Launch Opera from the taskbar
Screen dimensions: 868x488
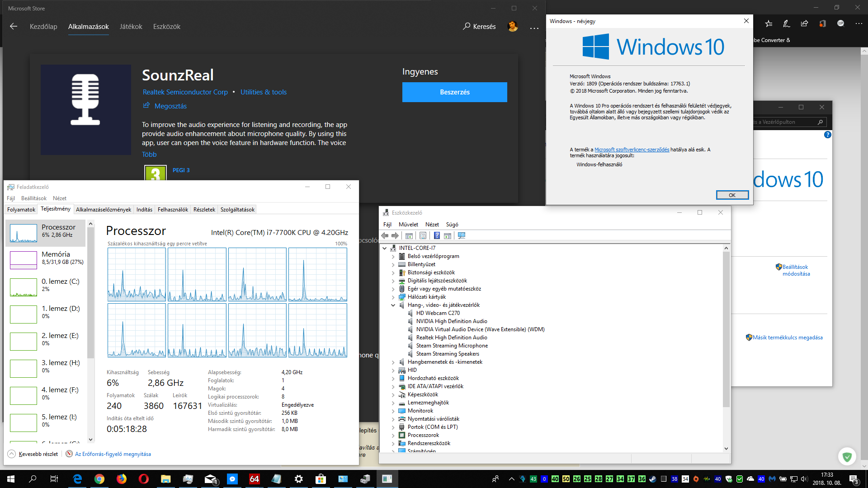pyautogui.click(x=144, y=479)
